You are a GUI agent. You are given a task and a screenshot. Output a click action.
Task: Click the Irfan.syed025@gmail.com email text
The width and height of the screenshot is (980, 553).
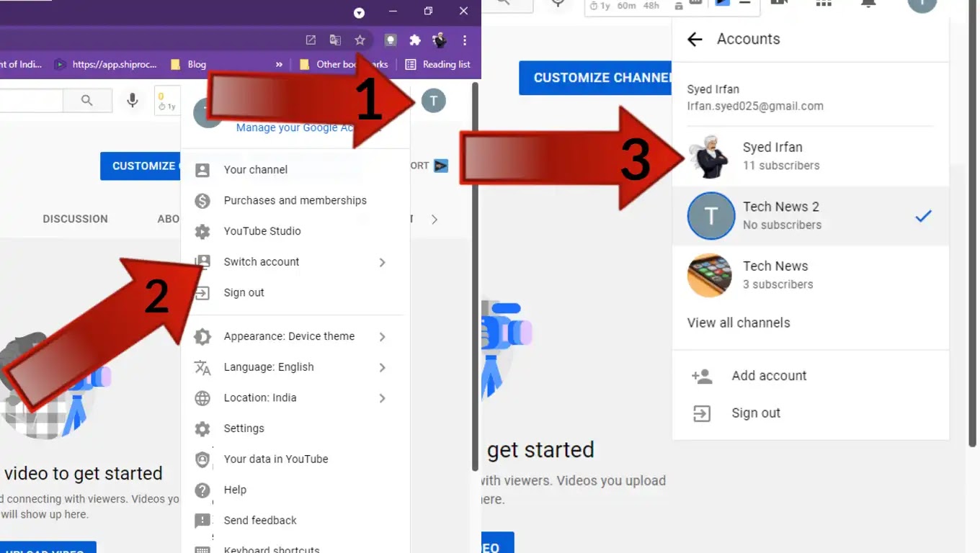point(755,107)
